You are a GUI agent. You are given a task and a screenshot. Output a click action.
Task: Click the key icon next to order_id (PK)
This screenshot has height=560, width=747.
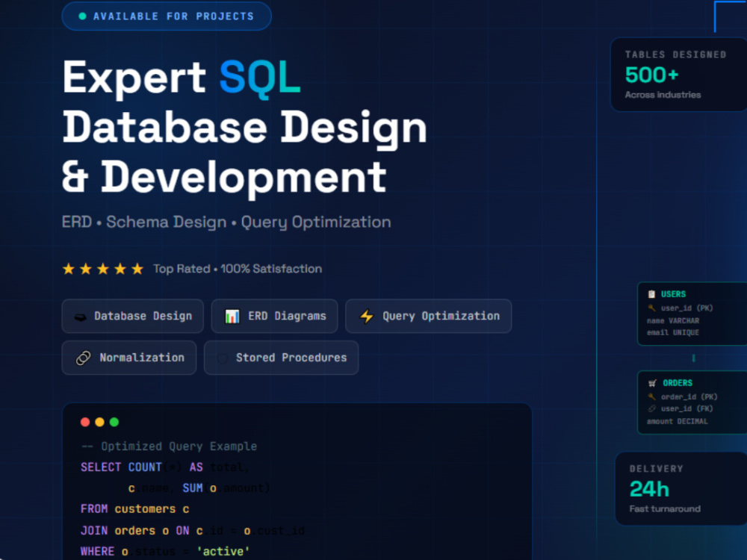(x=651, y=396)
